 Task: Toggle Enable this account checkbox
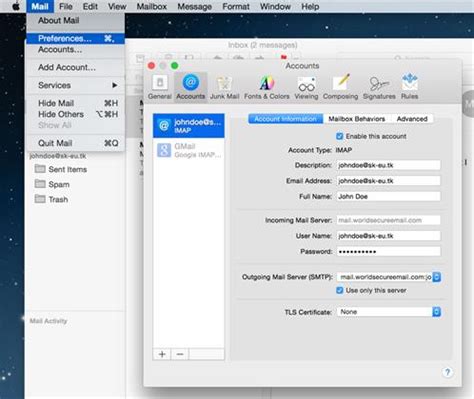(339, 136)
